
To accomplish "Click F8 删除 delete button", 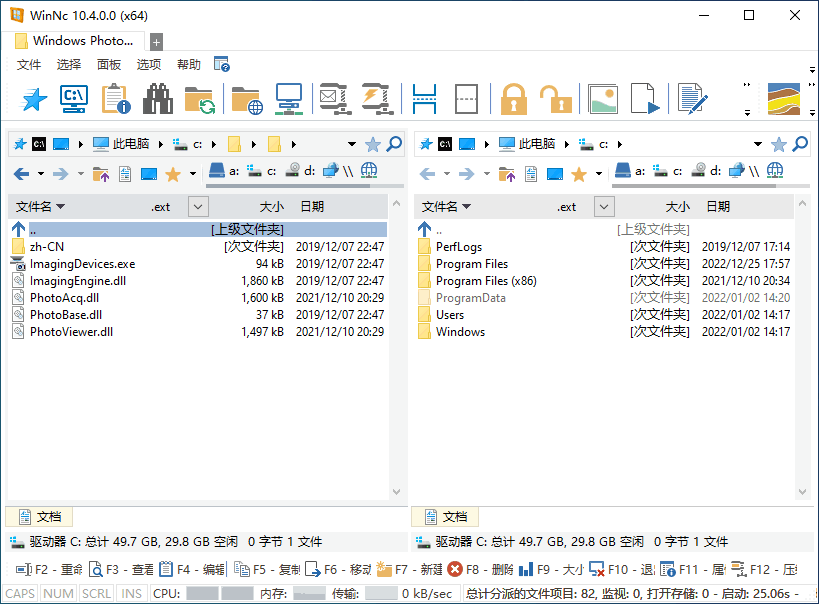I will click(481, 569).
